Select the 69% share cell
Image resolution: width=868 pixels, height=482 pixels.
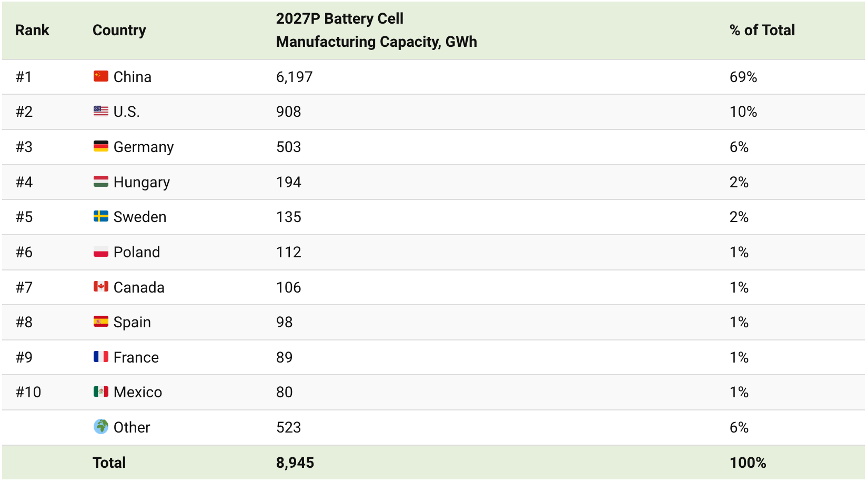(x=743, y=77)
